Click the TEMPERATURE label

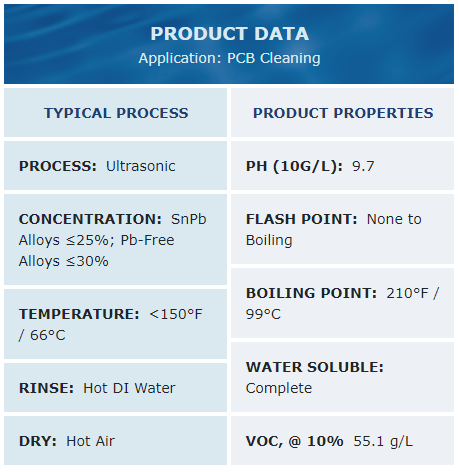(x=79, y=314)
